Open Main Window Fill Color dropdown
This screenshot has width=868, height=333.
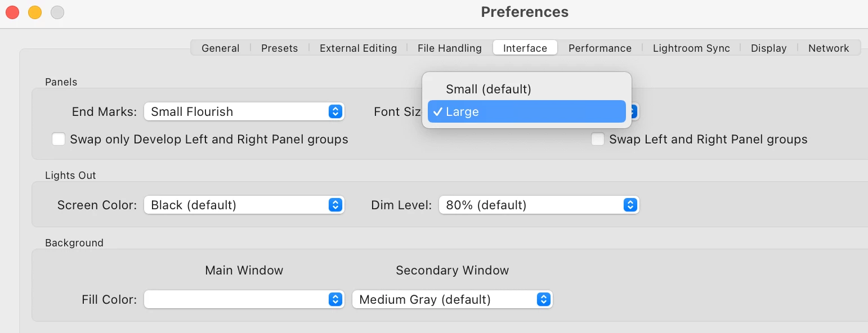pos(244,299)
